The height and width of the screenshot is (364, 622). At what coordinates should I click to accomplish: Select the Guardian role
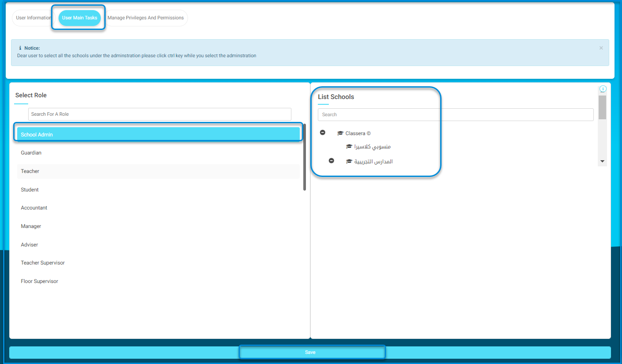click(158, 153)
